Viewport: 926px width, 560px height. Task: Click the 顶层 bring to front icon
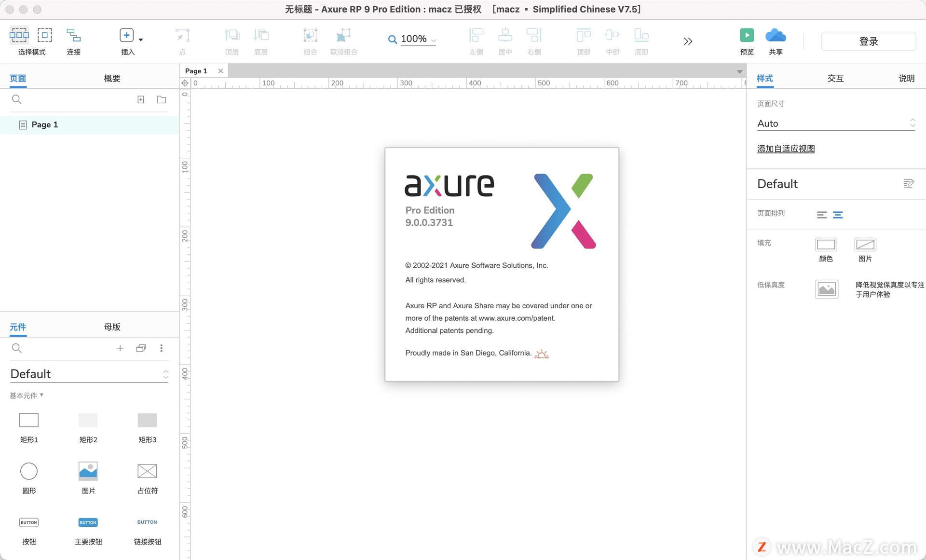coord(232,35)
